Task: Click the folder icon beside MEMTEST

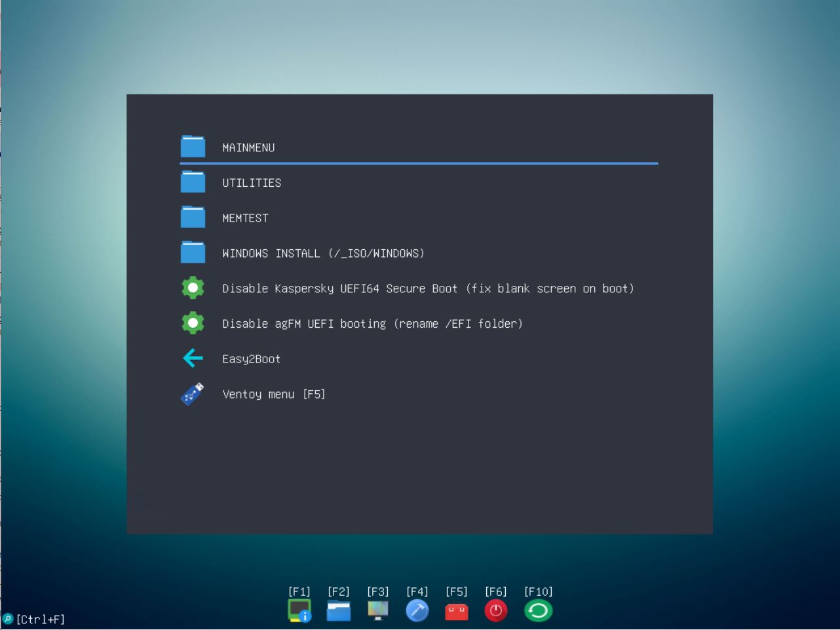Action: (193, 217)
